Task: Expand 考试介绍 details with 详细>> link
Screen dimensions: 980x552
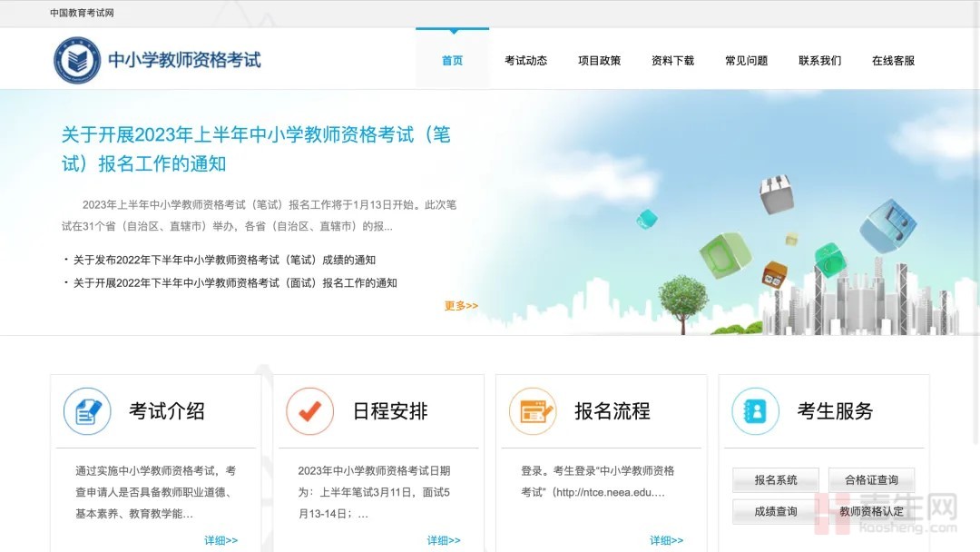Action: (x=220, y=540)
